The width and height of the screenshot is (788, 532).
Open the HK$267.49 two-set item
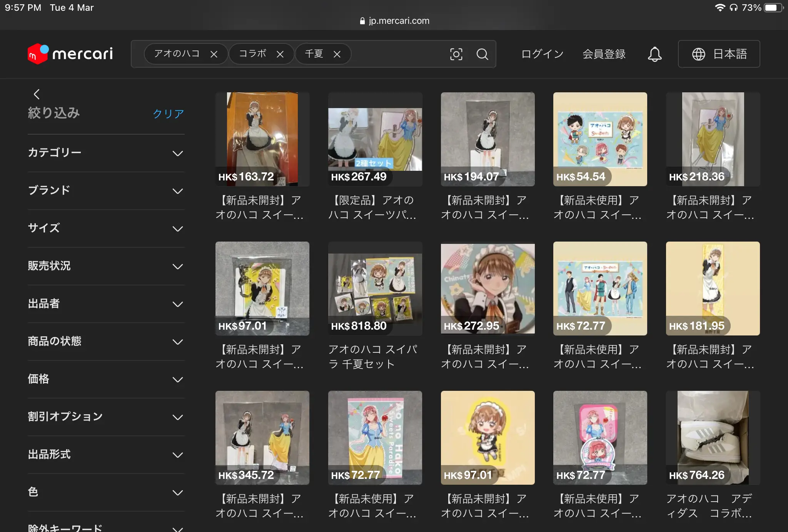pyautogui.click(x=375, y=139)
